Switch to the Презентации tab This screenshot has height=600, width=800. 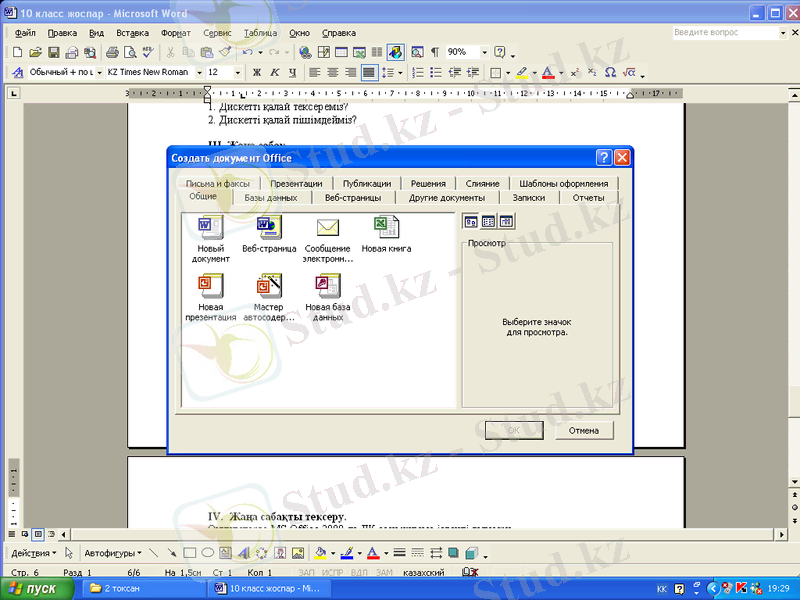[x=296, y=184]
